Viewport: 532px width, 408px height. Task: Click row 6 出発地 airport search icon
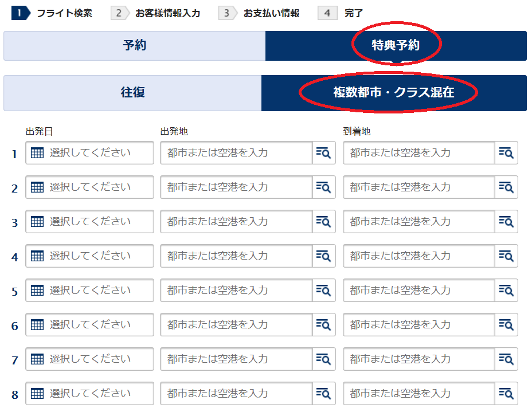tap(324, 324)
